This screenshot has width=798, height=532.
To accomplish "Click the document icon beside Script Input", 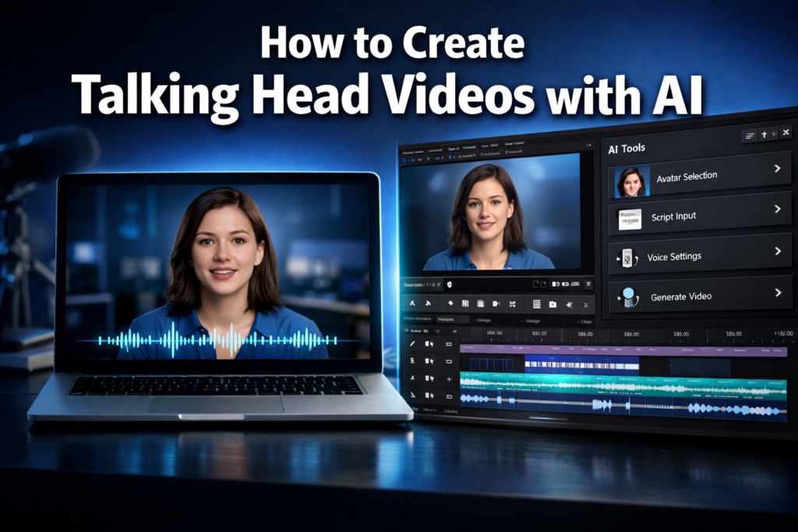I will tap(630, 217).
